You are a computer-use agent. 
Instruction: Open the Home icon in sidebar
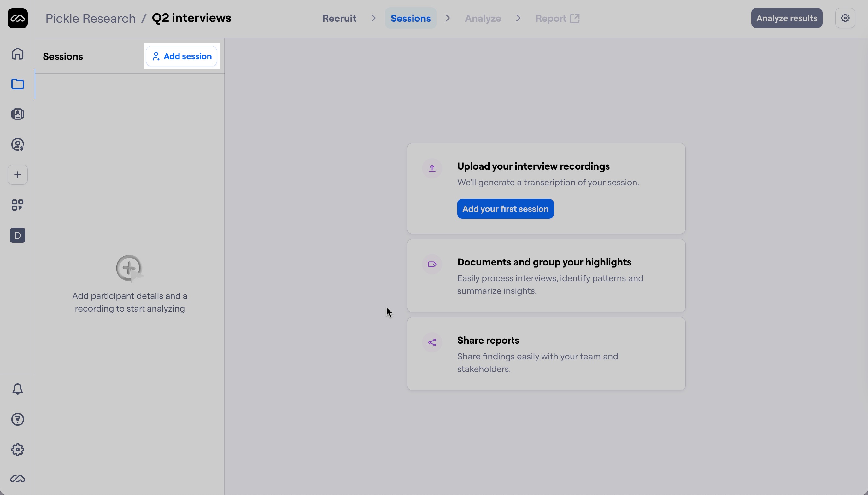coord(17,54)
